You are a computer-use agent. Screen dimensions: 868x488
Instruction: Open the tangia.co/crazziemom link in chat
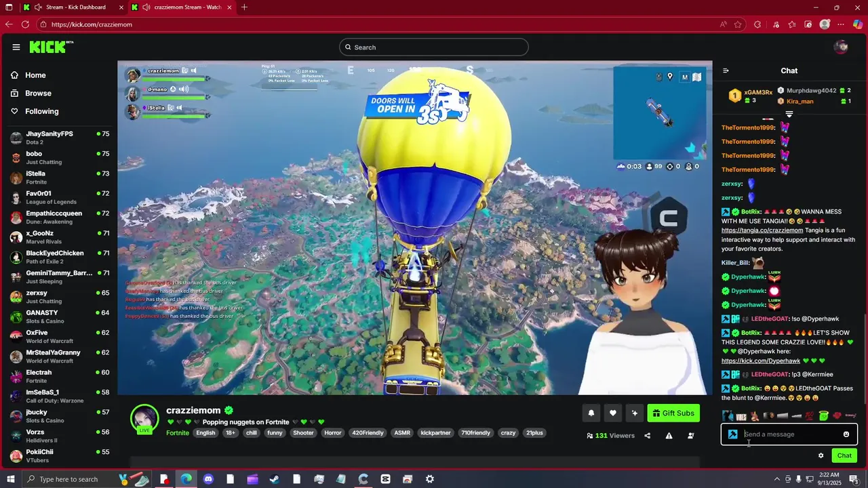(762, 230)
